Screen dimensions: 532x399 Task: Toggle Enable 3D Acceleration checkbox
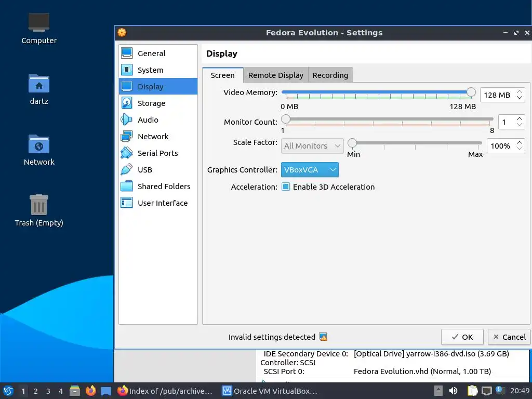(x=286, y=187)
